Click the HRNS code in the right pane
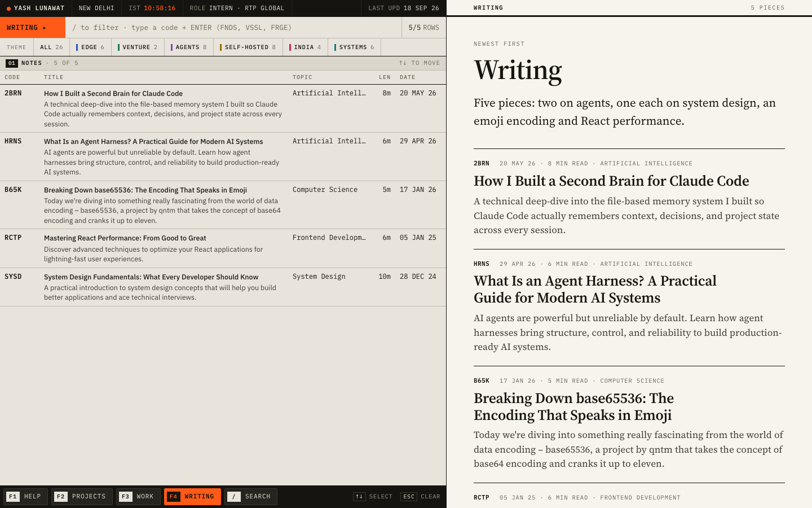 click(482, 264)
